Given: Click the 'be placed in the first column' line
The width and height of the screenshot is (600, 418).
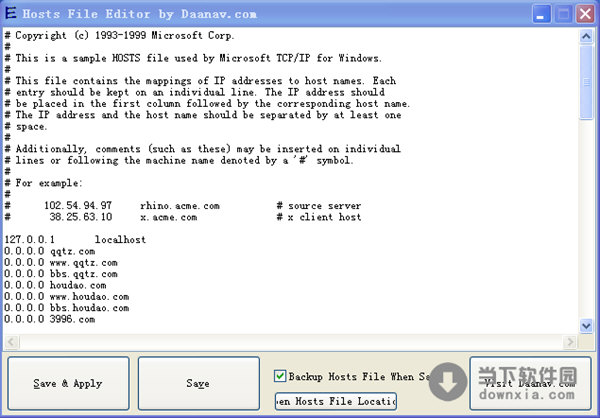Looking at the screenshot, I should point(207,104).
